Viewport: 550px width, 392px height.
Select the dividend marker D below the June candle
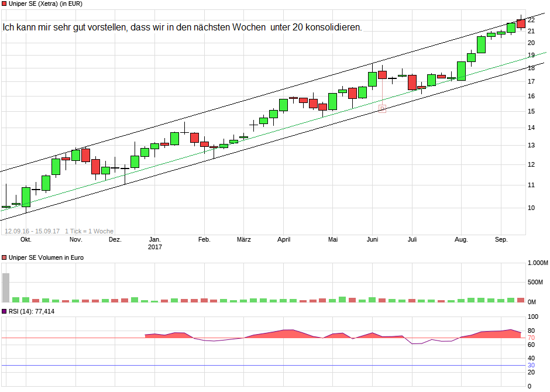click(x=382, y=109)
